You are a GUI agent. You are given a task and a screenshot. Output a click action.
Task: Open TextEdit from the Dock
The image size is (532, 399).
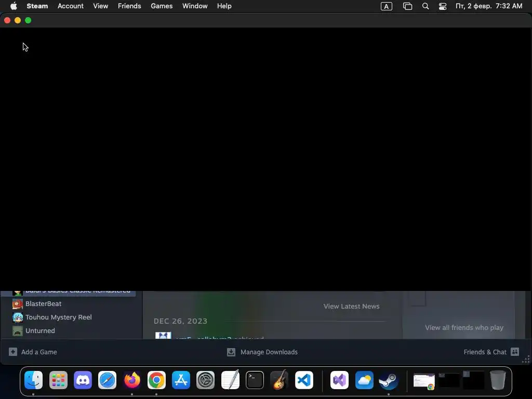tap(230, 380)
